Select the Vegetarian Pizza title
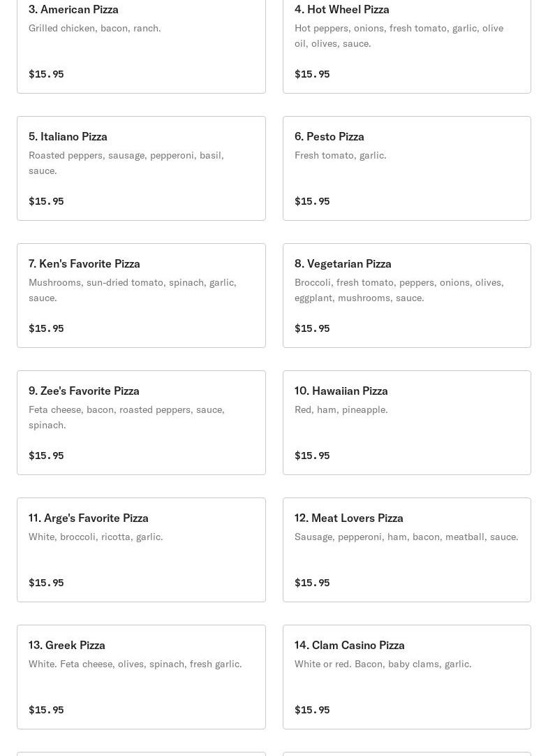Viewport: 548px width, 756px height. point(343,263)
